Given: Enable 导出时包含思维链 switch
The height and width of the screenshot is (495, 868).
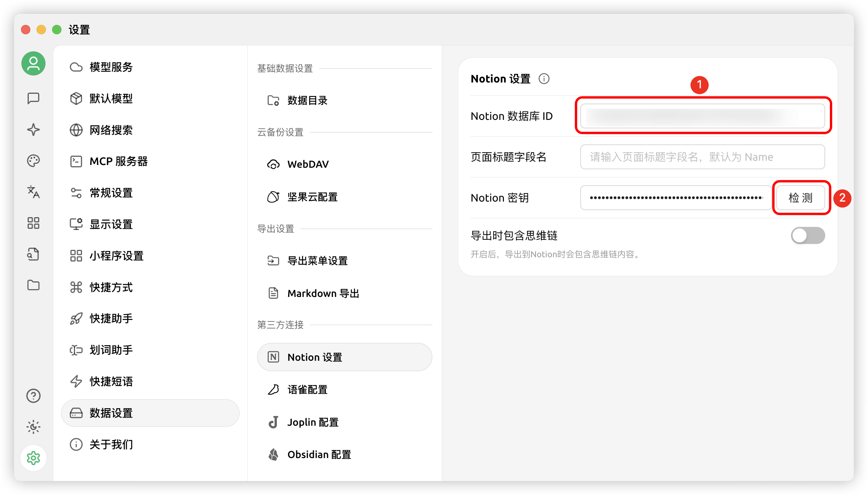Looking at the screenshot, I should (807, 235).
